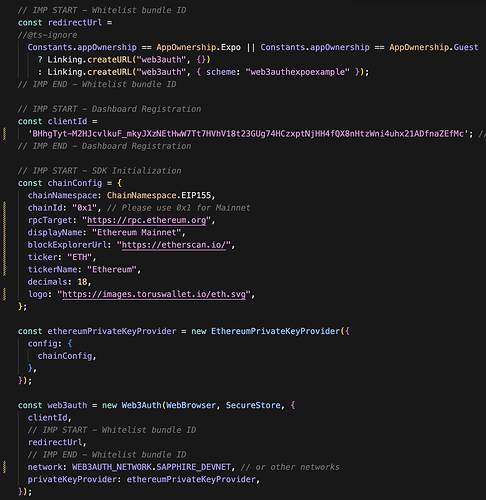
Task: Click the SecureStore argument
Action: 253,405
